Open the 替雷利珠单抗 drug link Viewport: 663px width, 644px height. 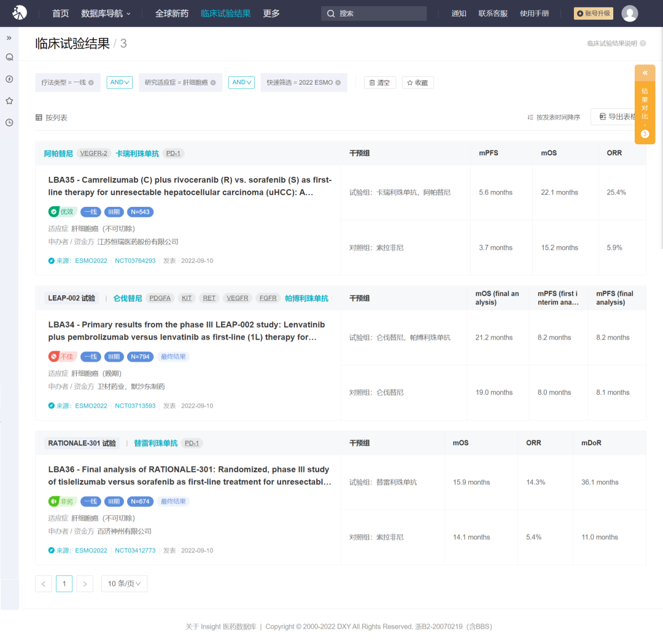[x=155, y=443]
